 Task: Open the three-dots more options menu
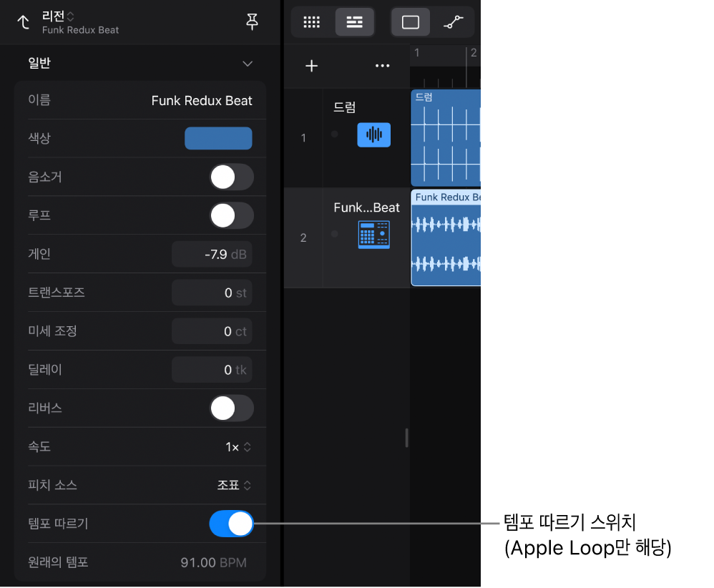383,66
